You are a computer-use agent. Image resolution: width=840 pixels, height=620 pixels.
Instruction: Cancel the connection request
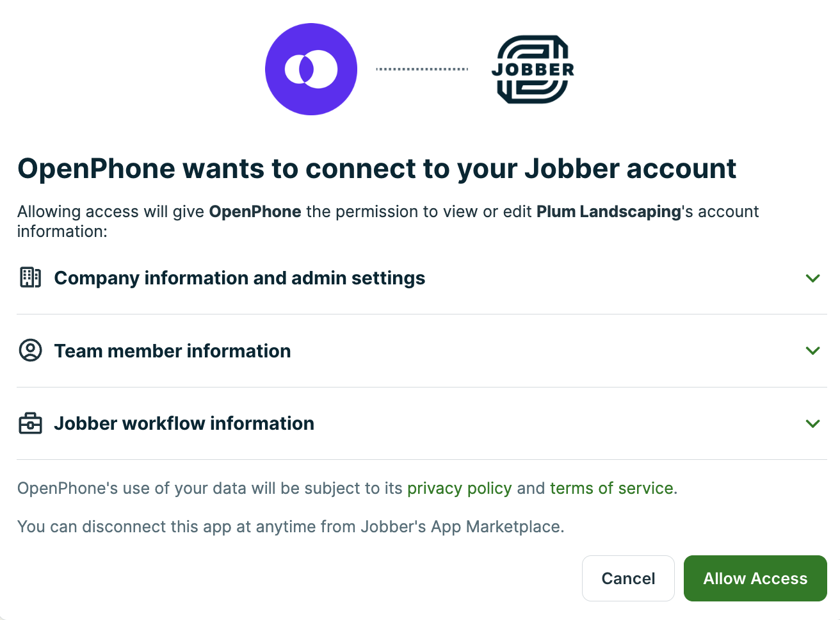[x=628, y=578]
